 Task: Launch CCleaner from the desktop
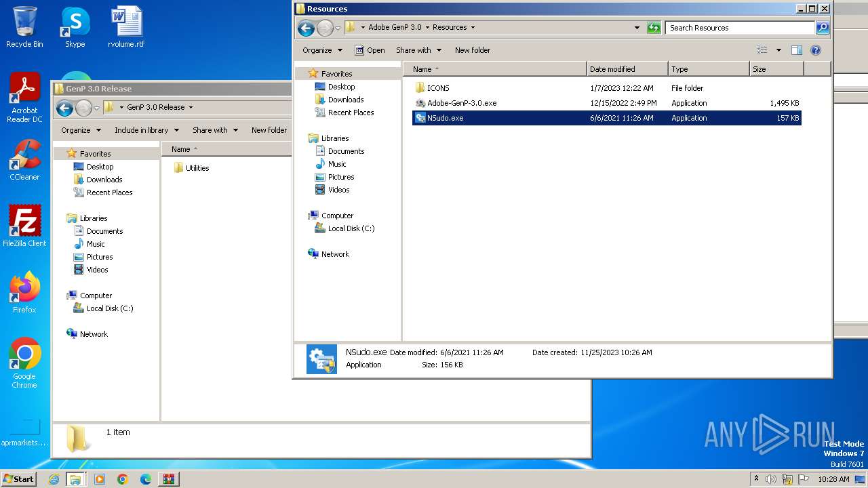pos(24,160)
